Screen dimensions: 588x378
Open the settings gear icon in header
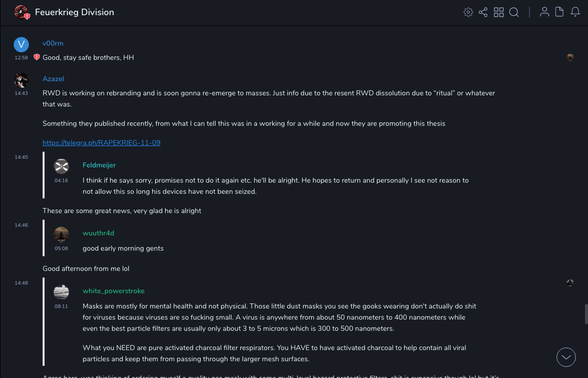pyautogui.click(x=468, y=12)
